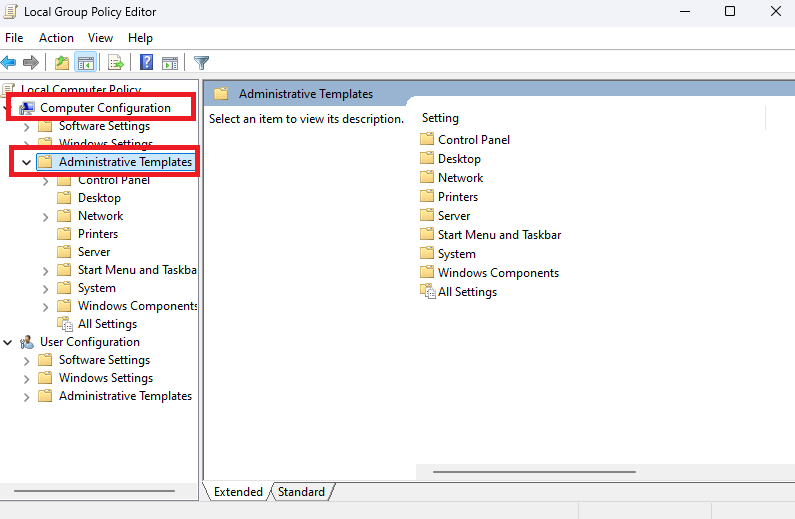Viewport: 795px width, 519px height.
Task: Collapse Administrative Templates under Computer Configuration
Action: pos(26,163)
